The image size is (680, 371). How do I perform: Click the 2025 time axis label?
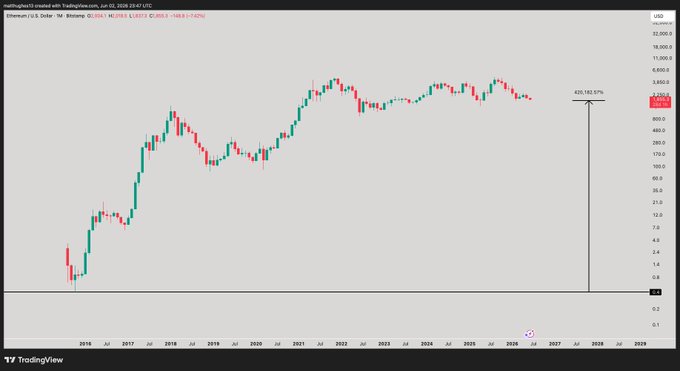click(469, 344)
